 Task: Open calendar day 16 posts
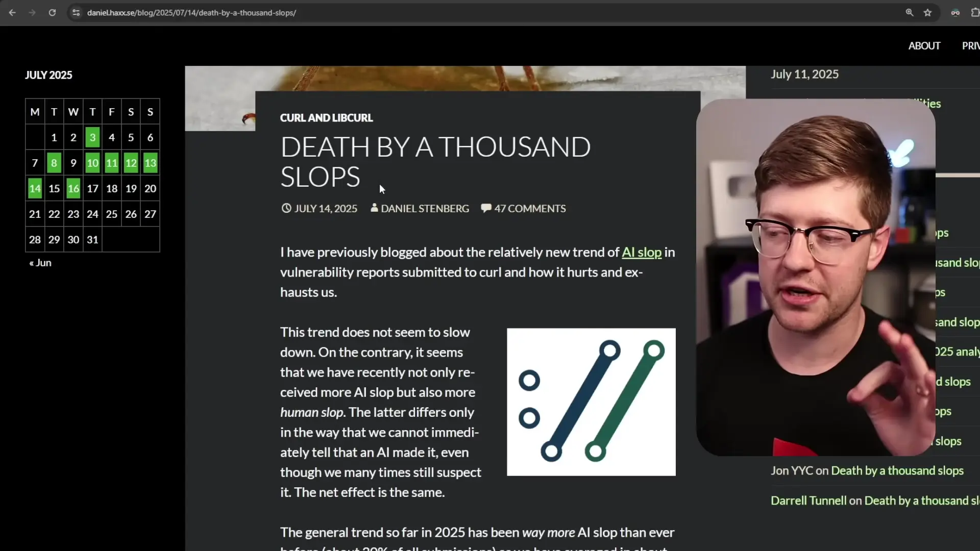point(73,188)
